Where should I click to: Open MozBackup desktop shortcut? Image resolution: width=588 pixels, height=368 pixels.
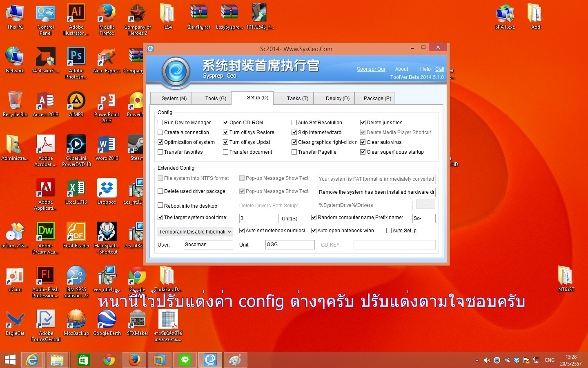point(76,323)
